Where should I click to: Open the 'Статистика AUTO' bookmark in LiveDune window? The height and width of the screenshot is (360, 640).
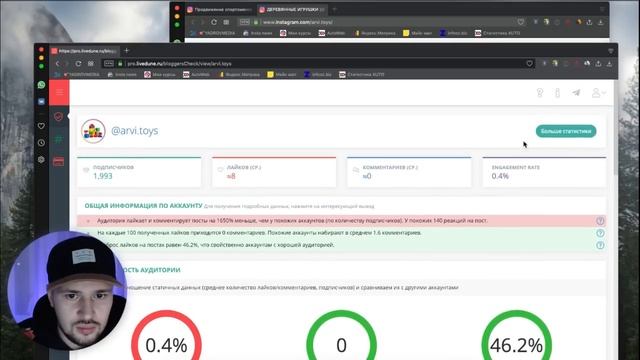(x=362, y=75)
